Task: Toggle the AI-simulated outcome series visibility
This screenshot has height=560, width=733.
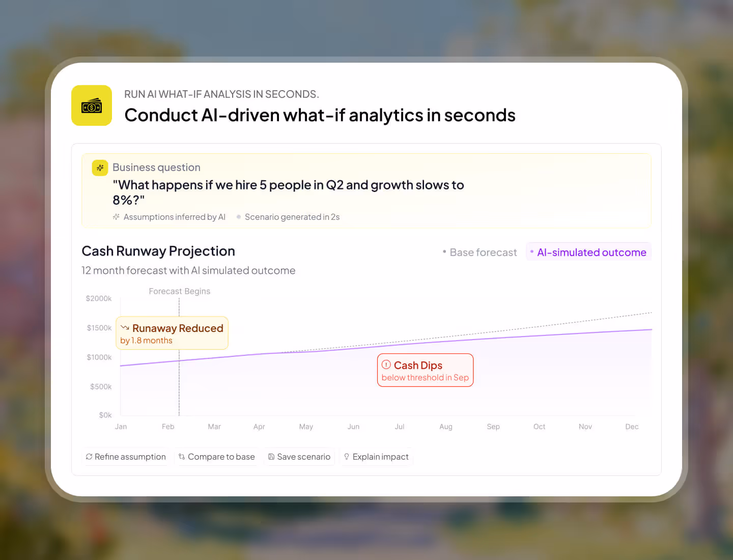Action: [588, 251]
